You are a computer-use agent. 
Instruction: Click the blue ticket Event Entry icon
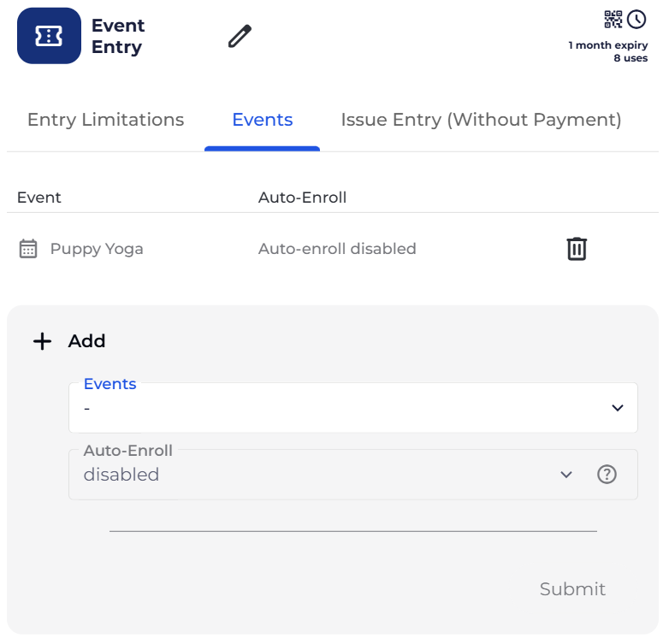49,36
